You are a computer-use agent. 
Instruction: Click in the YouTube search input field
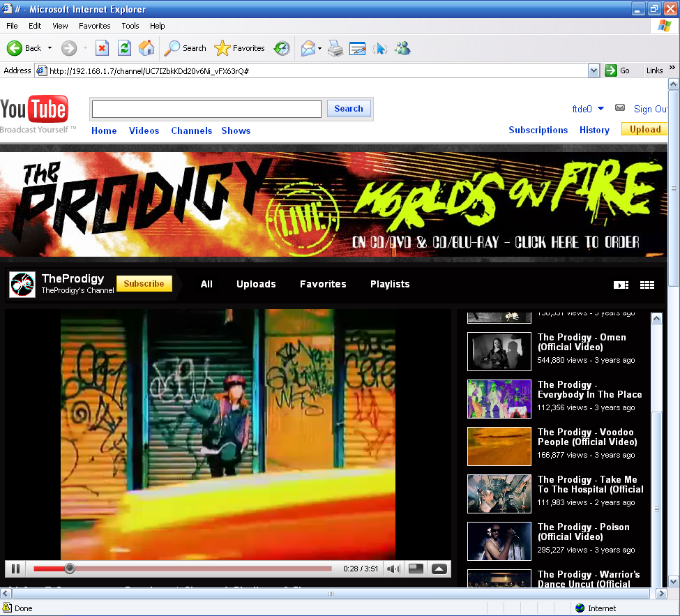[206, 109]
